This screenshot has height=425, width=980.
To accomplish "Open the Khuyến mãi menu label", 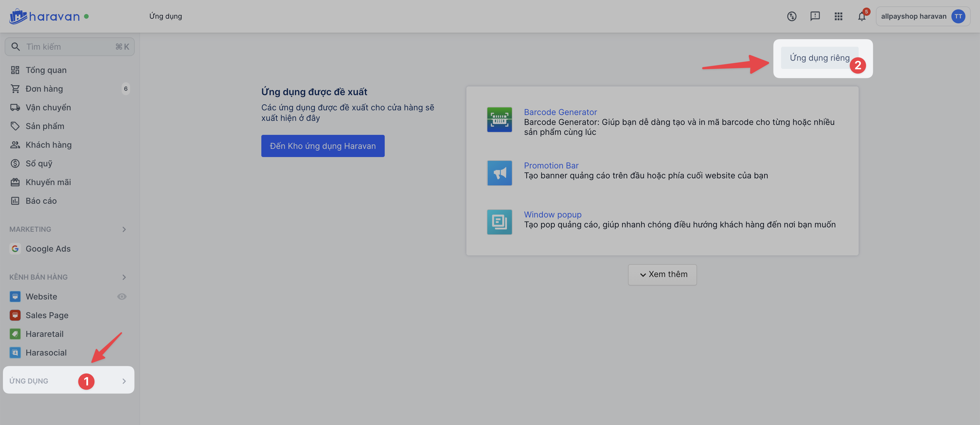I will click(x=48, y=182).
